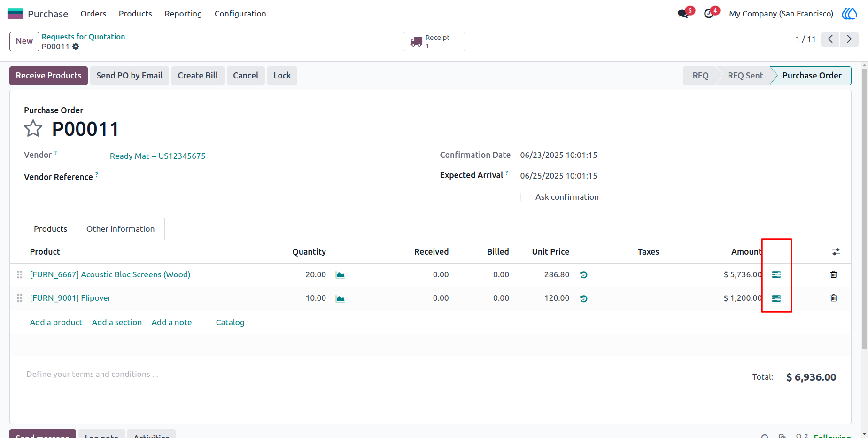
Task: Open the optional columns settings icon
Action: tap(836, 252)
